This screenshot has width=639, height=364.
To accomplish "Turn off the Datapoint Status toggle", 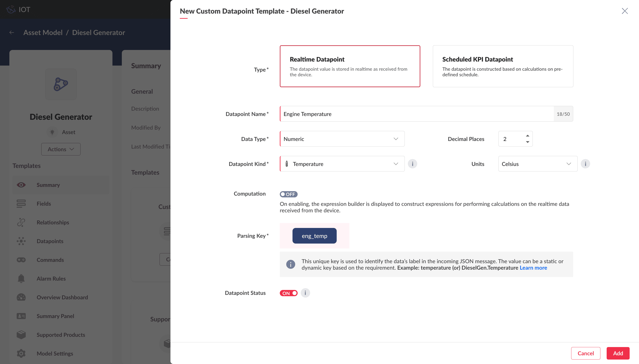I will [288, 293].
